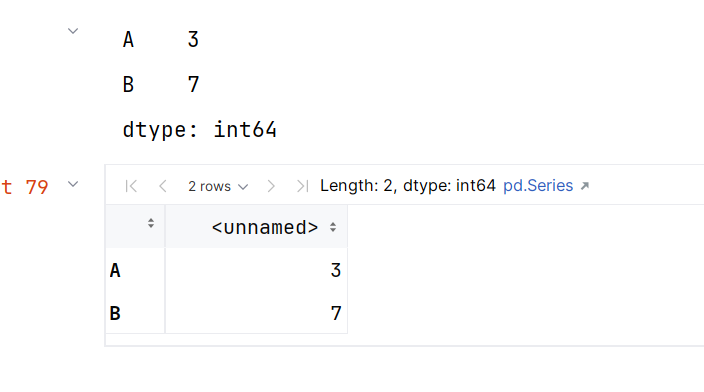Sort by the <unnamed> column
This screenshot has height=392, width=704.
click(x=333, y=227)
